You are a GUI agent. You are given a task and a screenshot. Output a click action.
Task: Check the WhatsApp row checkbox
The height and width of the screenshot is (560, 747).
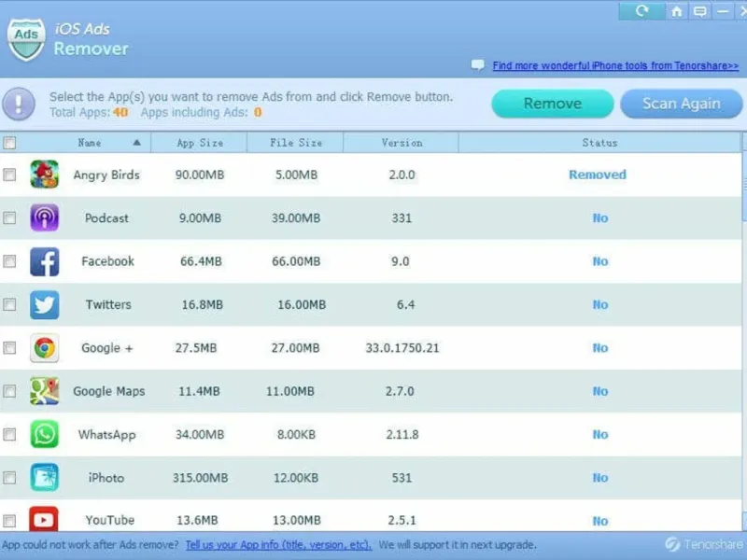(9, 434)
